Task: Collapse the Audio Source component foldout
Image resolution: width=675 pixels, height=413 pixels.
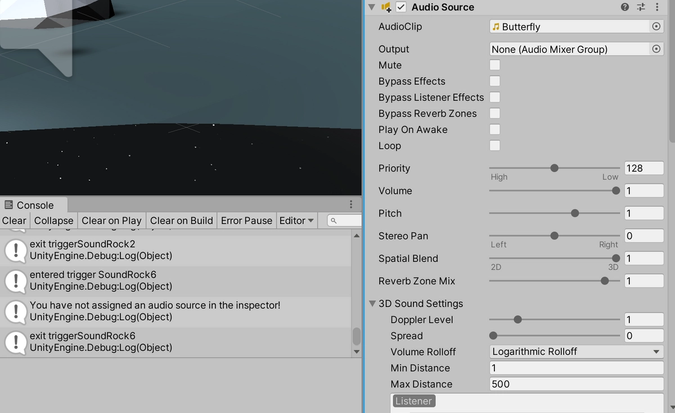Action: tap(372, 7)
